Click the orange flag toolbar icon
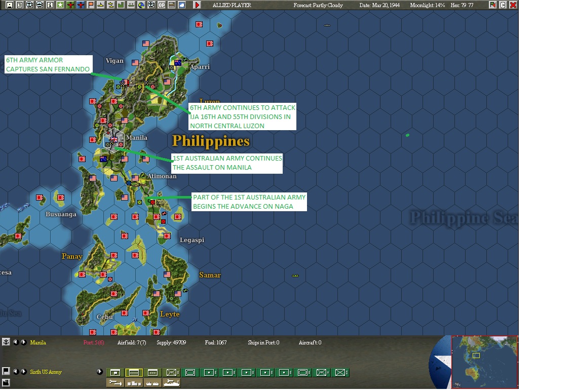Viewport: 576px width, 392px height. pyautogui.click(x=91, y=5)
